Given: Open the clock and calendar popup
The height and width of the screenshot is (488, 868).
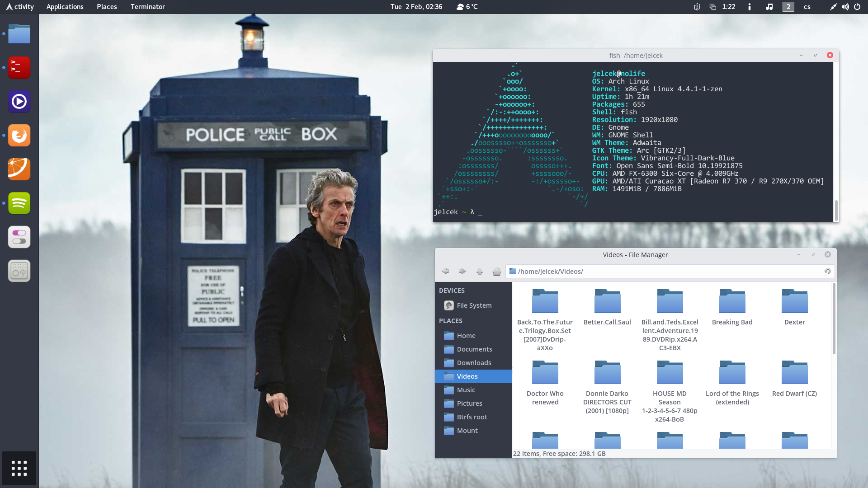Looking at the screenshot, I should (x=416, y=7).
